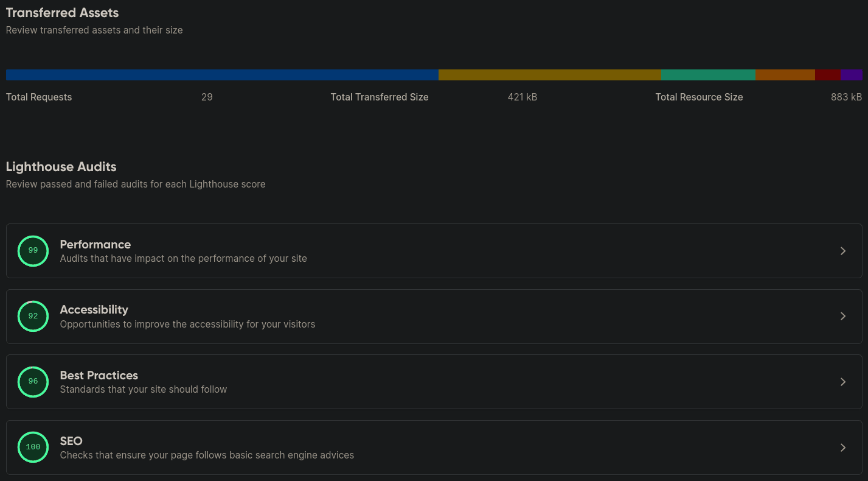Select the green segment of the assets bar
Viewport: 868px width, 481px height.
(x=708, y=75)
